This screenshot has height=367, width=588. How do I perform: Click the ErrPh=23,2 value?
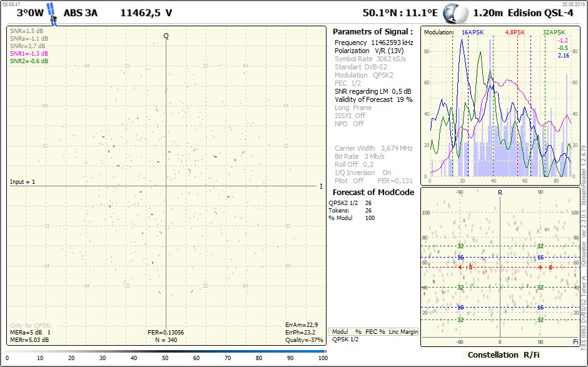[x=300, y=333]
